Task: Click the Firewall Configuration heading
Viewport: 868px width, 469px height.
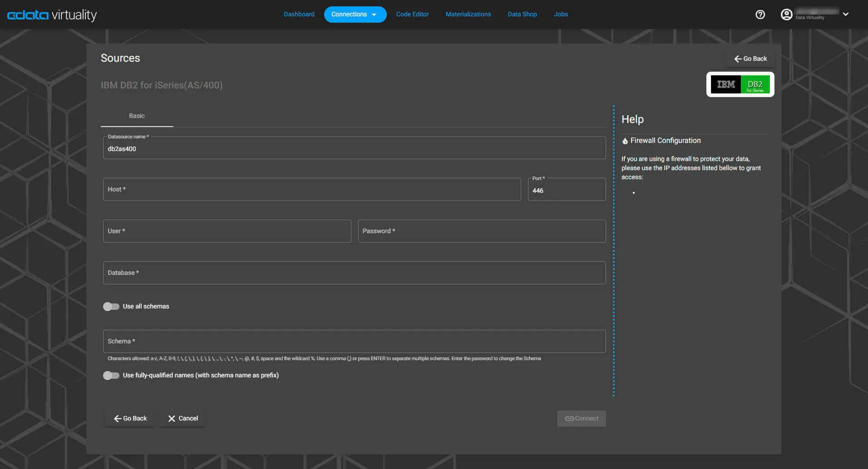Action: click(x=666, y=141)
